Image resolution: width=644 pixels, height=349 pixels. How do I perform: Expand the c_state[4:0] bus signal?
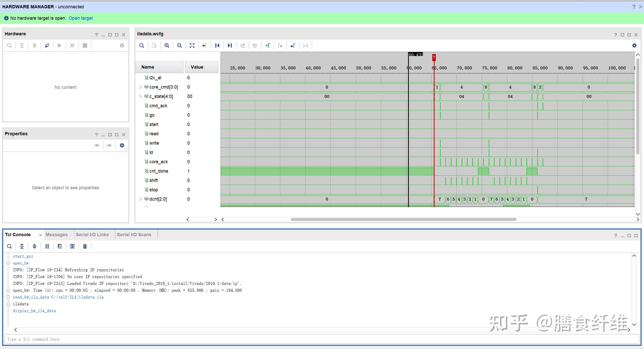tap(140, 96)
